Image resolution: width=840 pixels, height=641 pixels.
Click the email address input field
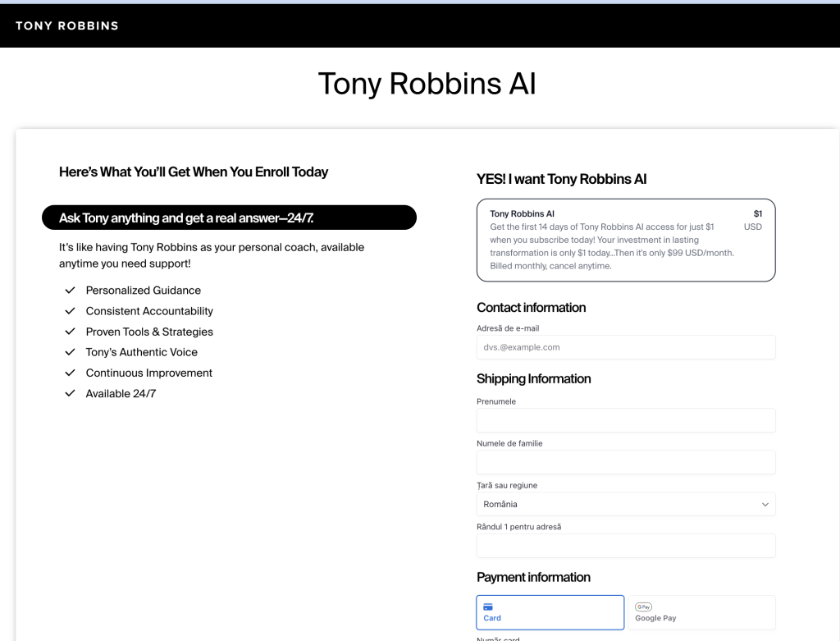[626, 347]
